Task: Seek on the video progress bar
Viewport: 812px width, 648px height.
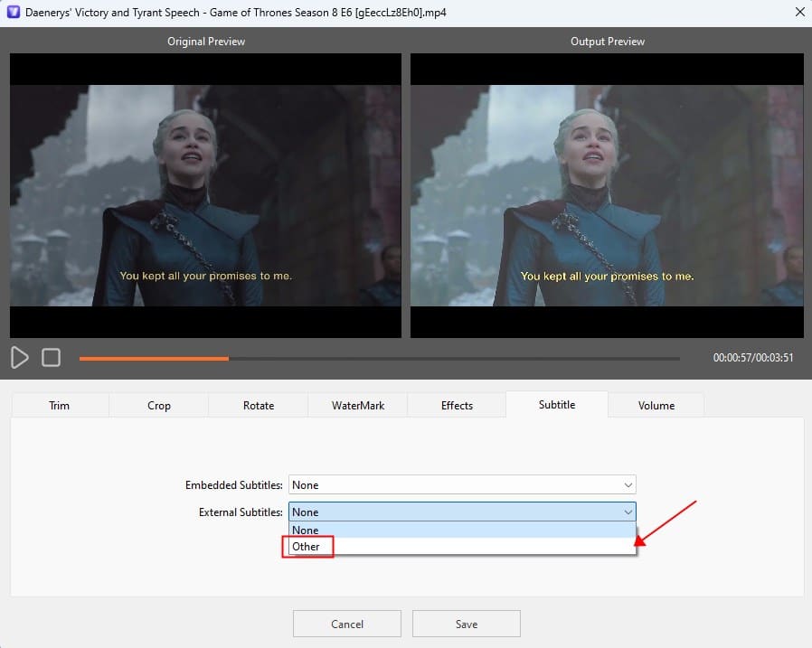Action: coord(380,358)
